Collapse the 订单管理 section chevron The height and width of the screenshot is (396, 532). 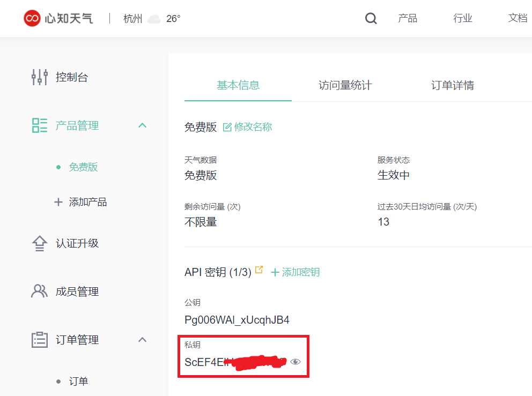pyautogui.click(x=142, y=339)
